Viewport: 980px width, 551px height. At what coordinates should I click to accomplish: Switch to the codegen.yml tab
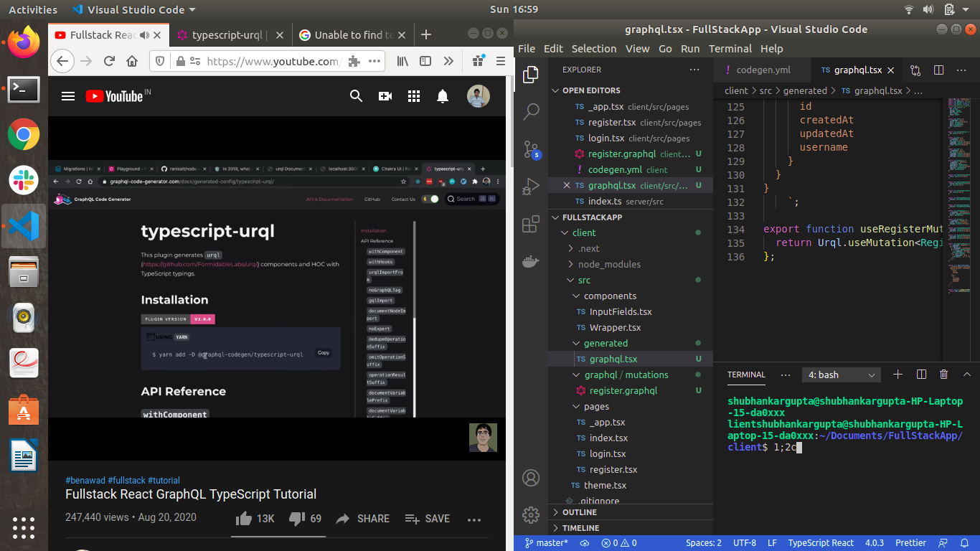(x=763, y=70)
